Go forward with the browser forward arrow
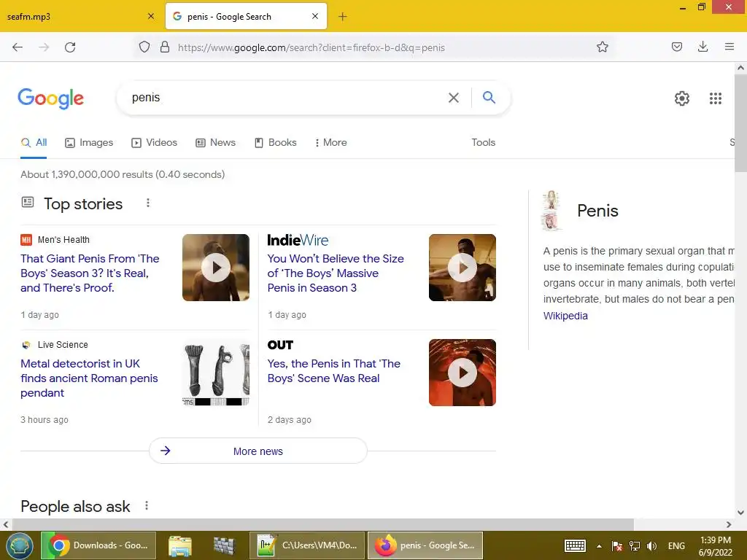 coord(44,47)
